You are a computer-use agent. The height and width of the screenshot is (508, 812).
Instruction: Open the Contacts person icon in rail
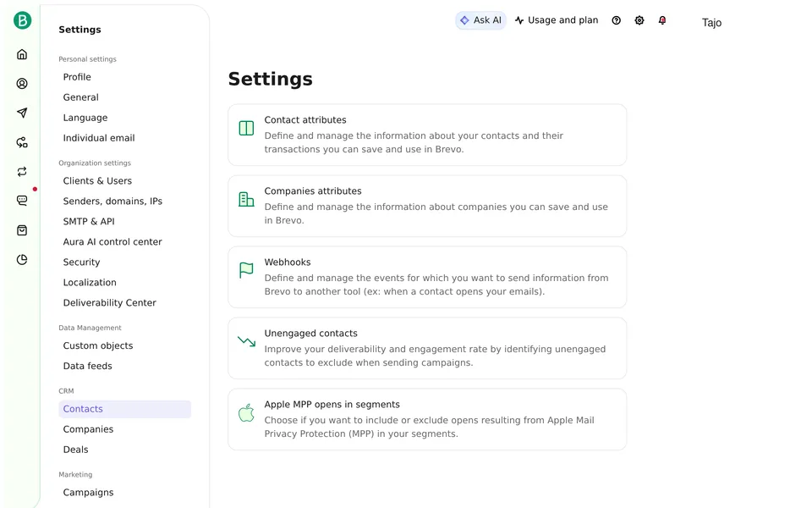[x=22, y=84]
